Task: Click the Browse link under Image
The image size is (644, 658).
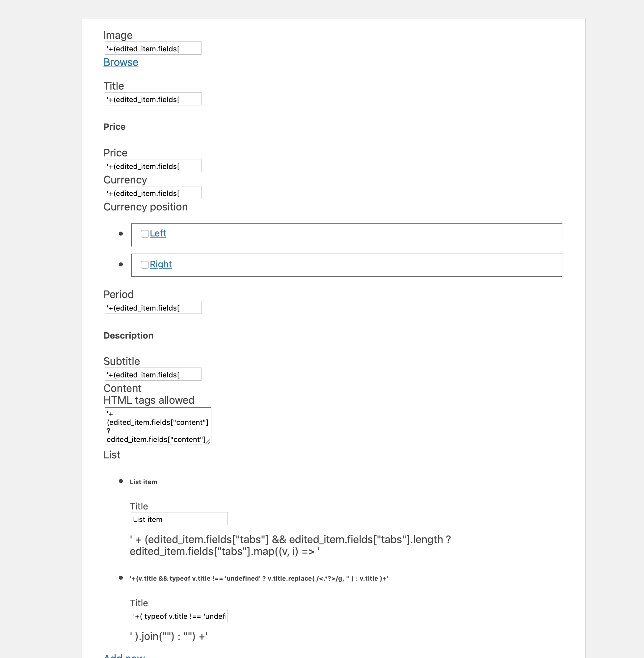Action: pos(121,62)
